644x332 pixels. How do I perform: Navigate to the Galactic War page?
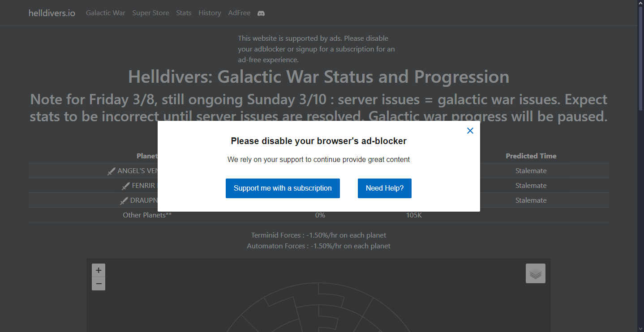105,13
